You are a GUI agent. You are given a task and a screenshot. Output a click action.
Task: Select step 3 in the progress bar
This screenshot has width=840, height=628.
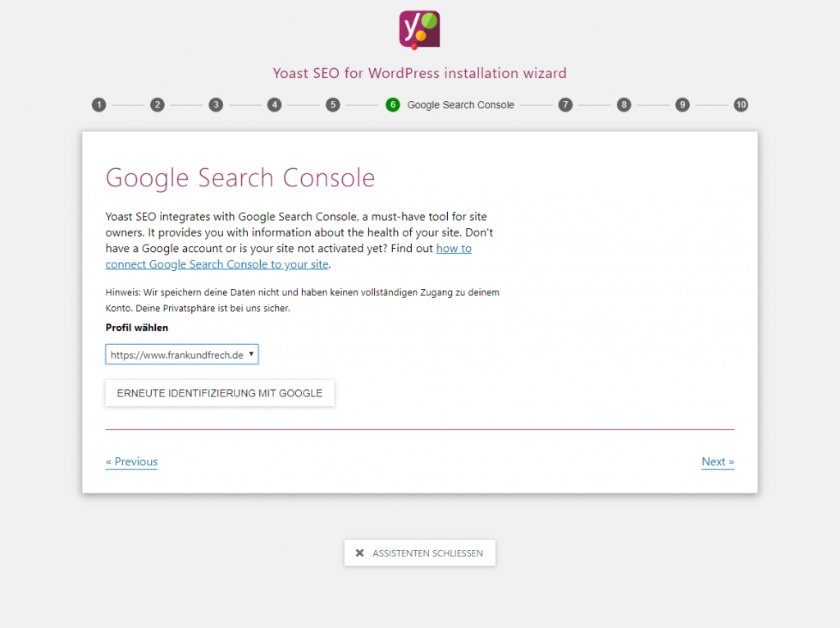pyautogui.click(x=216, y=105)
